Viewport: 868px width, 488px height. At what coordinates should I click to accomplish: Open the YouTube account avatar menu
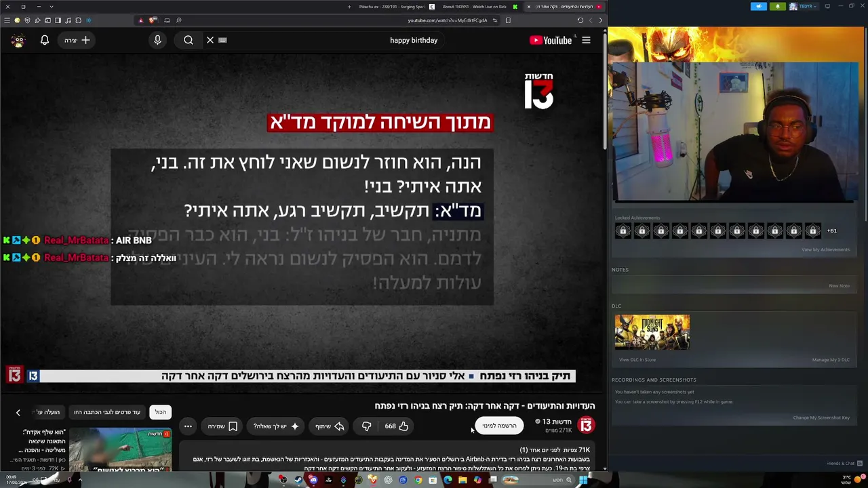18,40
